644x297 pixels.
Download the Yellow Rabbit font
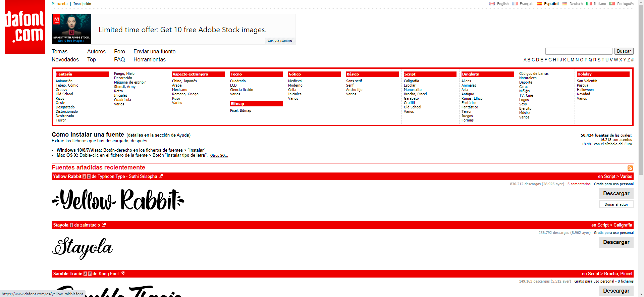pos(616,193)
